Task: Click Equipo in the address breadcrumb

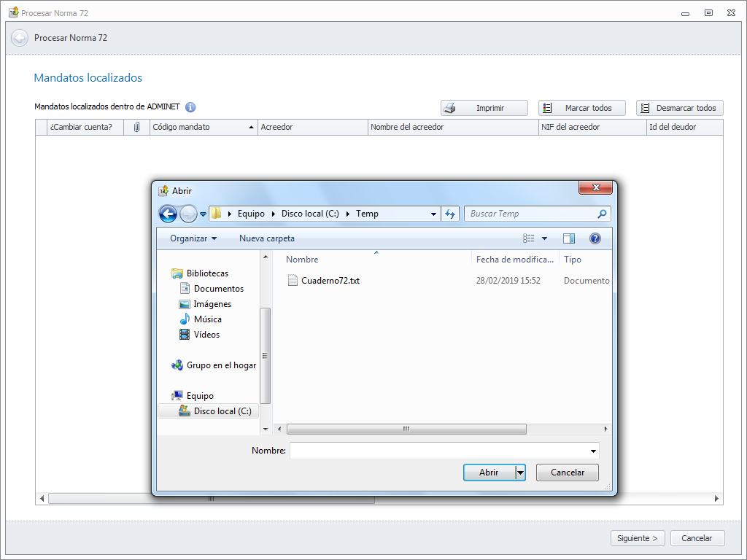Action: [x=251, y=214]
